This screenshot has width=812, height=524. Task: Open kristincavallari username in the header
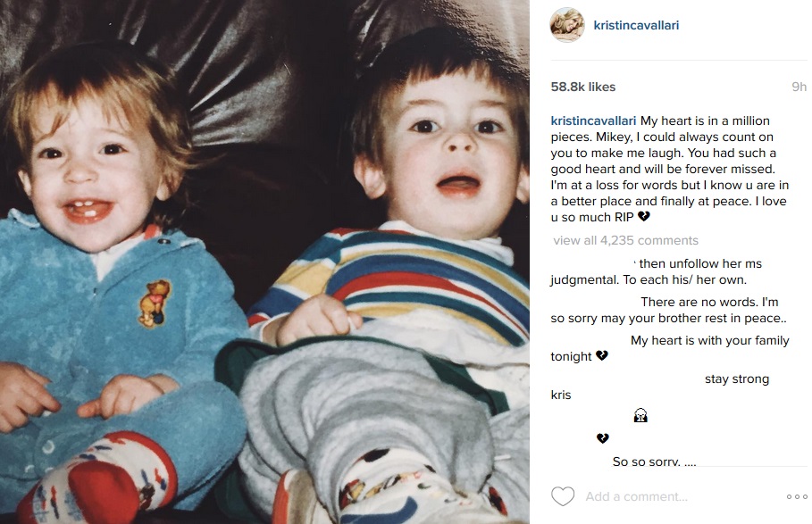pos(636,25)
